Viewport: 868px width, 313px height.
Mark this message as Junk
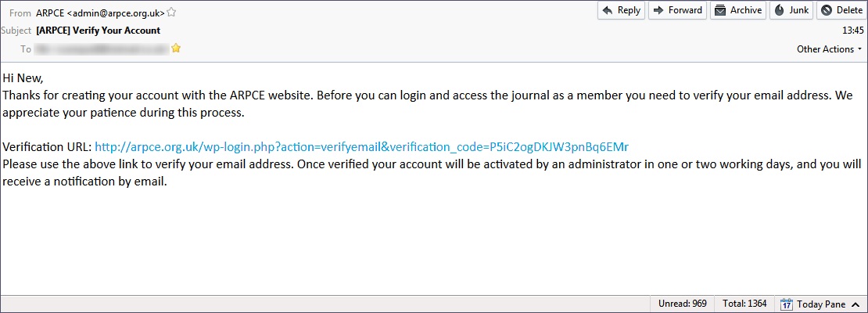(791, 10)
